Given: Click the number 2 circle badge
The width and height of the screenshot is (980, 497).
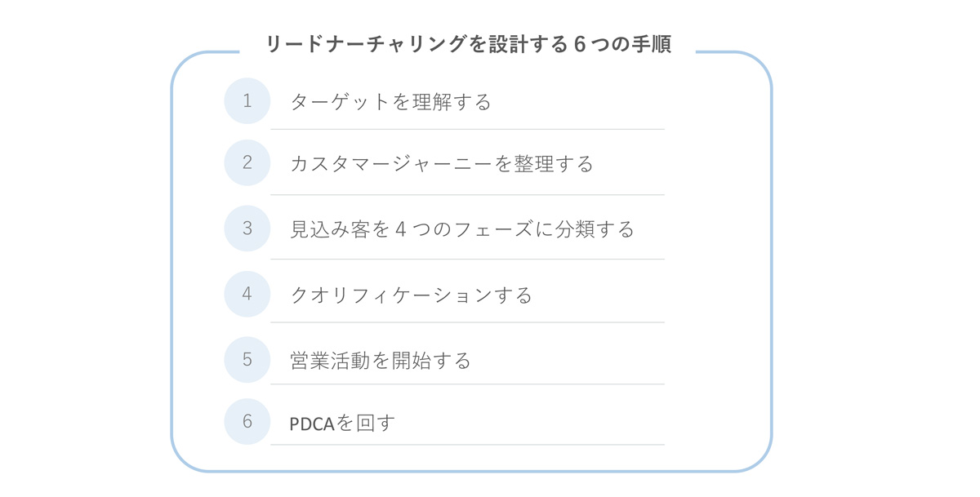Looking at the screenshot, I should (x=247, y=162).
